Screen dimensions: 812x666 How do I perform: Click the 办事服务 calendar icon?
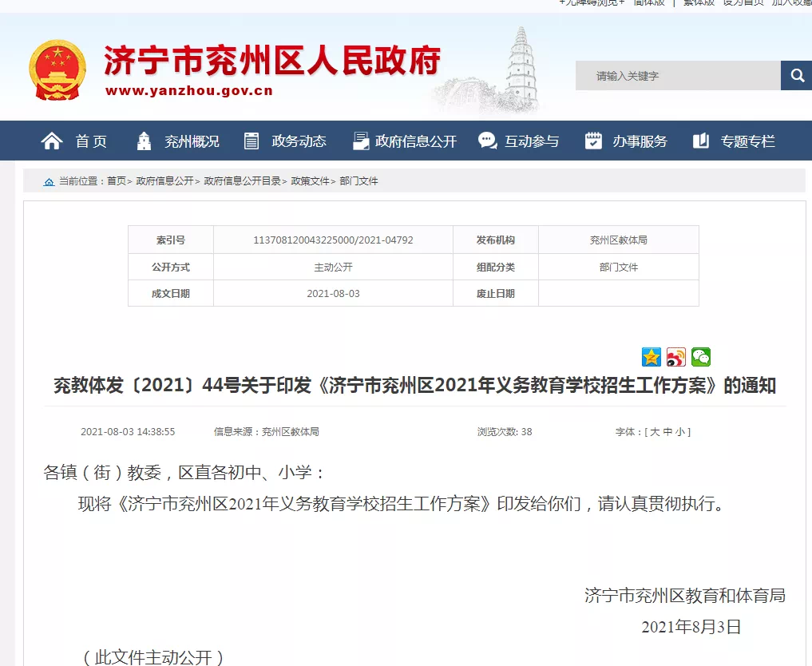point(593,141)
